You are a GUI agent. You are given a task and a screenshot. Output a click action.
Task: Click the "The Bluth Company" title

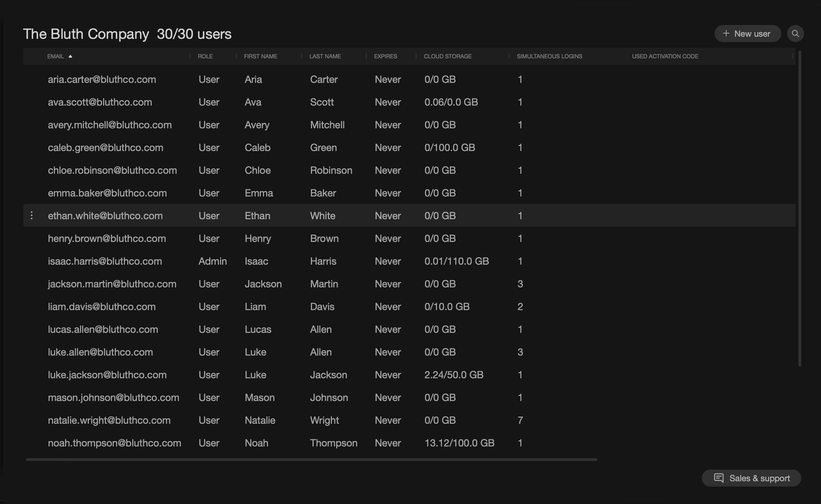(x=86, y=34)
